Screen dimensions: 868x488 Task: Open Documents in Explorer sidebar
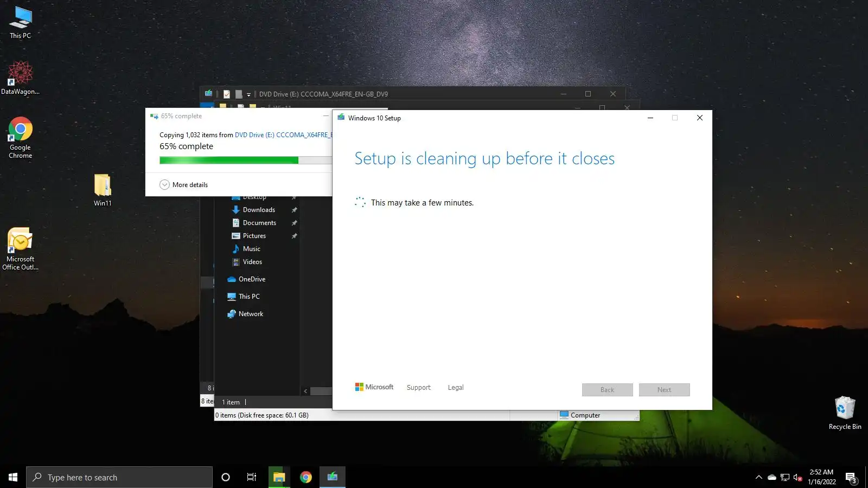tap(259, 223)
